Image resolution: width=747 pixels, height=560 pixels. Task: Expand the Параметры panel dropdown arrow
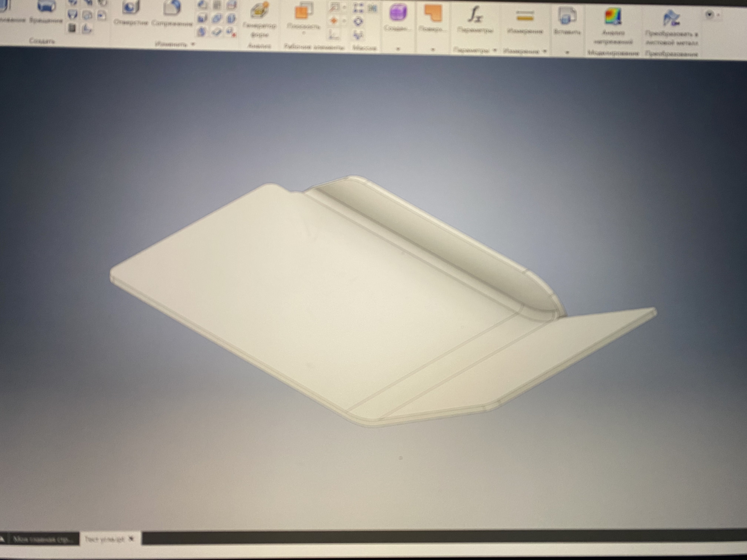pos(495,51)
